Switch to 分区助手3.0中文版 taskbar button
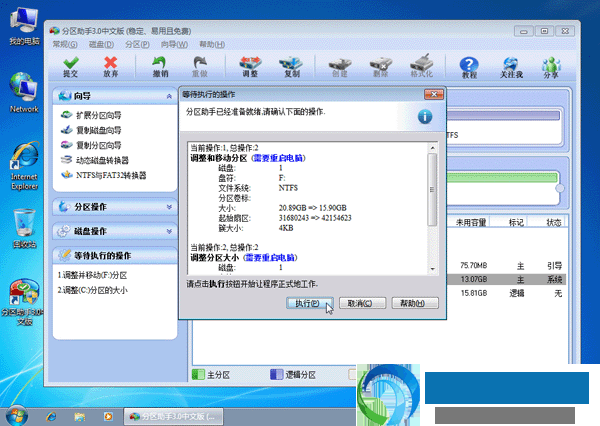This screenshot has height=426, width=600. click(x=174, y=416)
